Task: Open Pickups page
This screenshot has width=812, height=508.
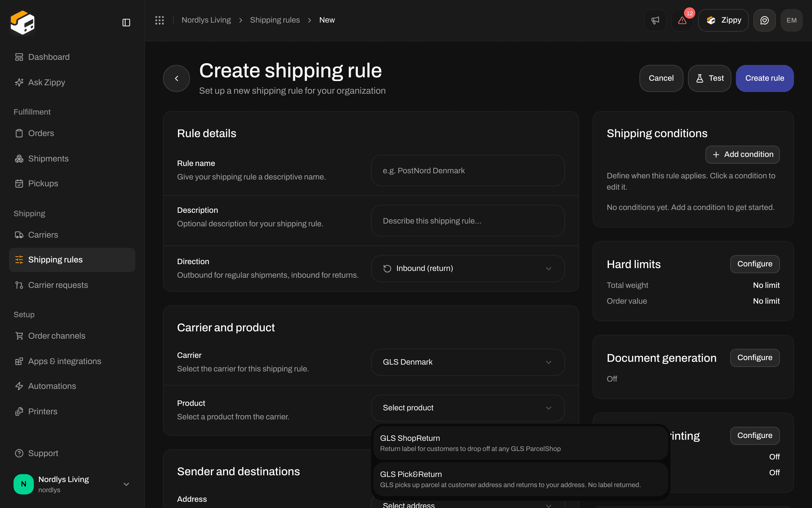Action: coord(72,183)
